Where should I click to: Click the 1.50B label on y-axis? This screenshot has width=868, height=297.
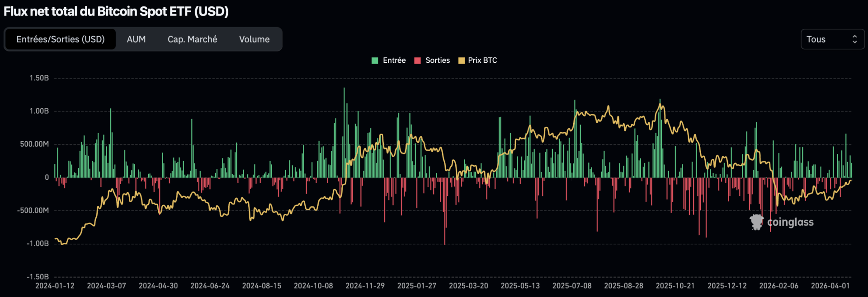39,78
